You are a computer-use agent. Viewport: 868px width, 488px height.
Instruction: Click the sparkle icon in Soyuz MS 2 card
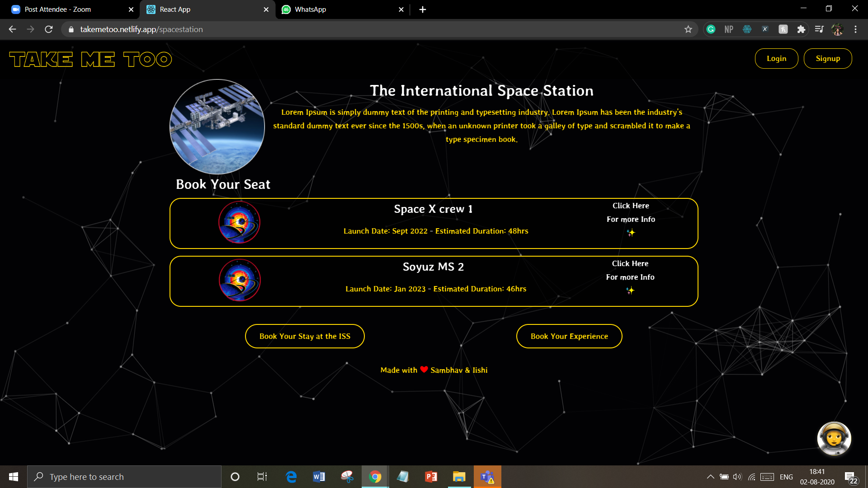(x=630, y=291)
